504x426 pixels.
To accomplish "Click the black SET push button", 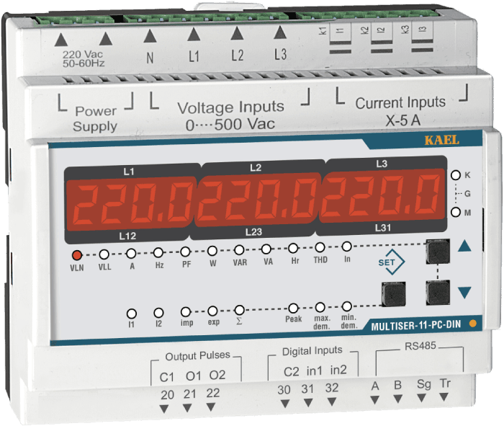I will 393,294.
